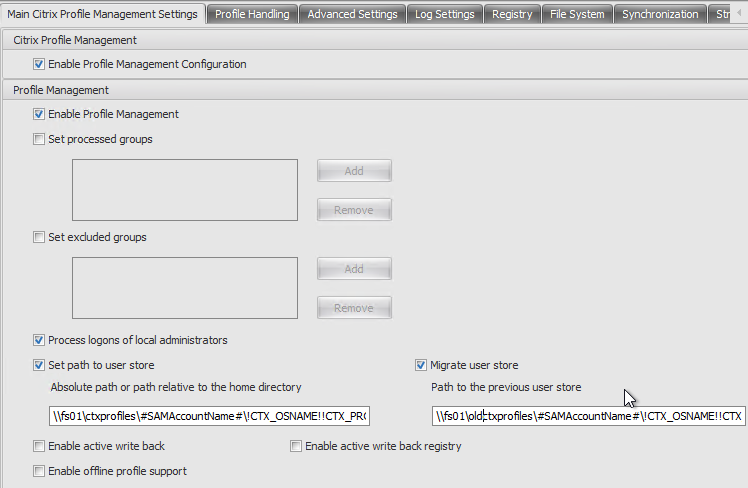Open the Advanced Settings tab
The image size is (748, 488).
point(352,14)
